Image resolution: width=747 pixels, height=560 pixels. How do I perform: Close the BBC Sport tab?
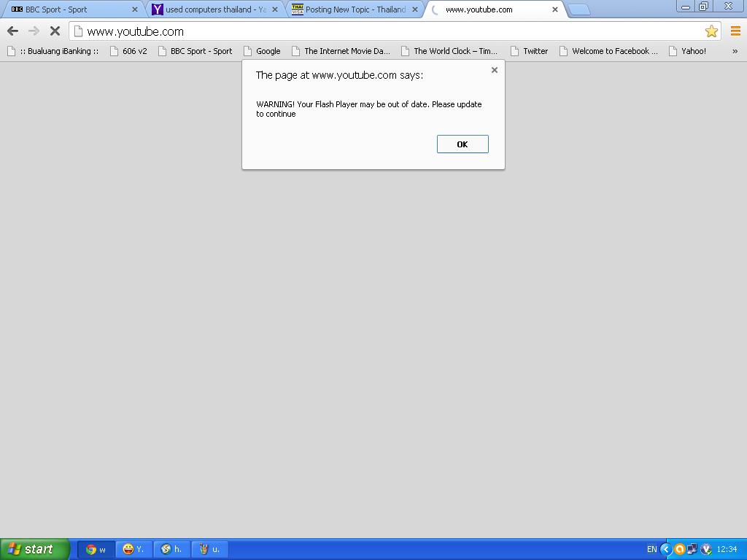click(135, 9)
